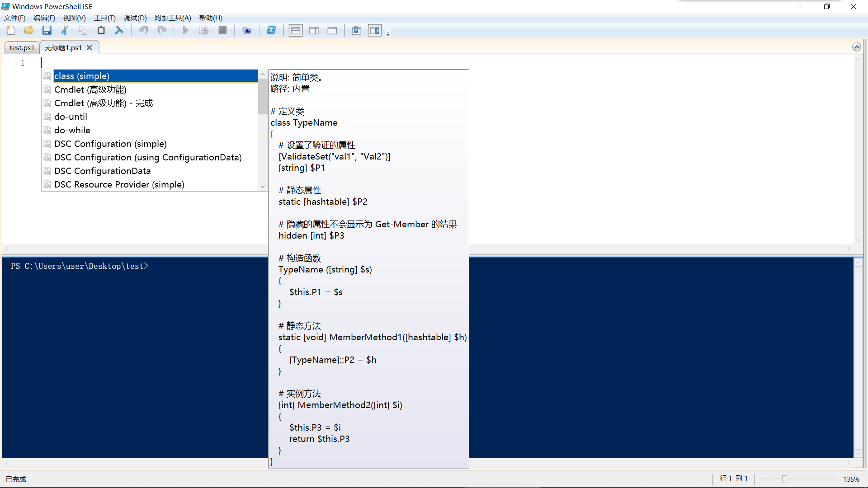Select the 无标题1.ps1 tab
868x488 pixels.
tap(63, 47)
